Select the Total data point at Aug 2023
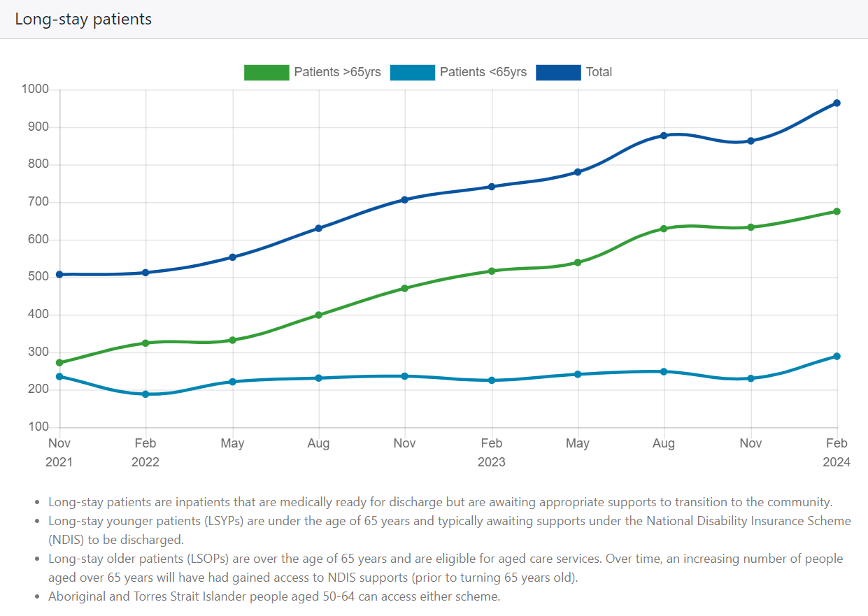 (x=664, y=136)
